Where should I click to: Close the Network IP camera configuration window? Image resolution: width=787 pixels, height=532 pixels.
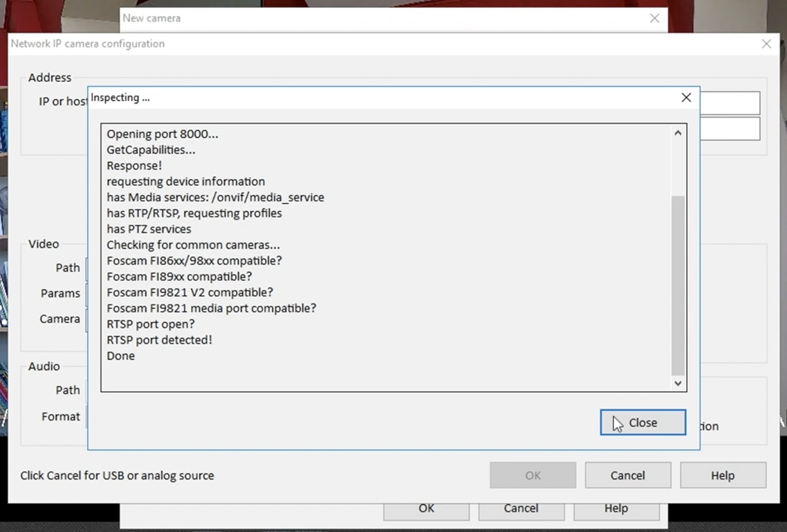[766, 44]
